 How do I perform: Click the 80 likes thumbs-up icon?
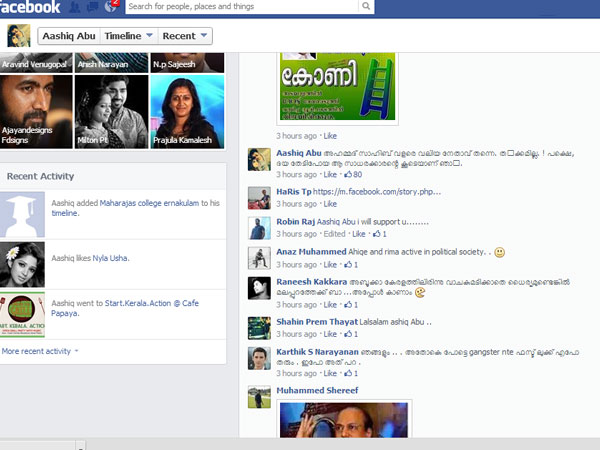(344, 175)
